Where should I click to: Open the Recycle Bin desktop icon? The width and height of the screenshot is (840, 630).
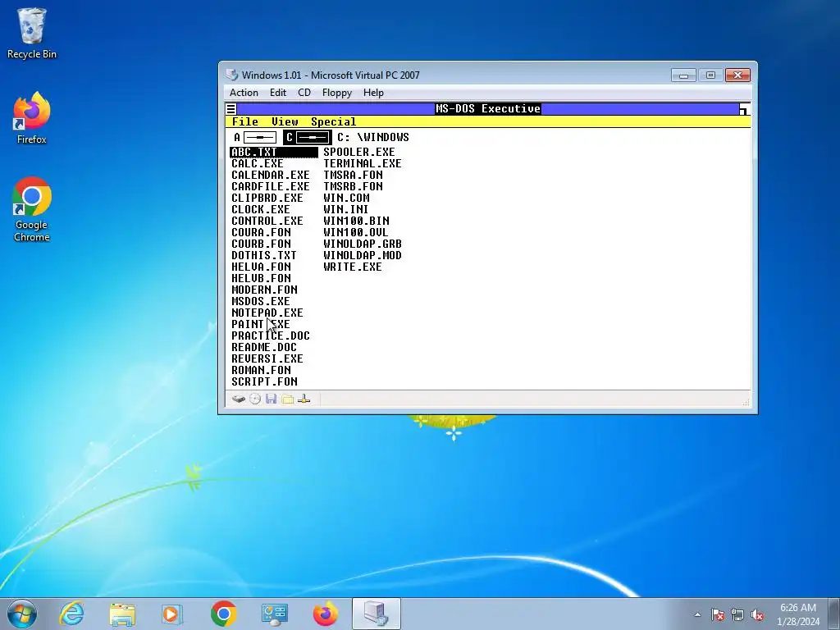tap(32, 33)
